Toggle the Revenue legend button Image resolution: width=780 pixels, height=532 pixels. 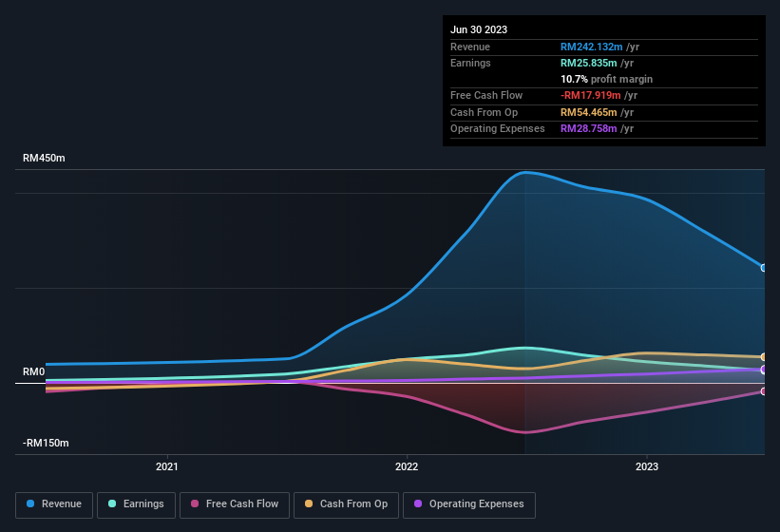[x=54, y=504]
